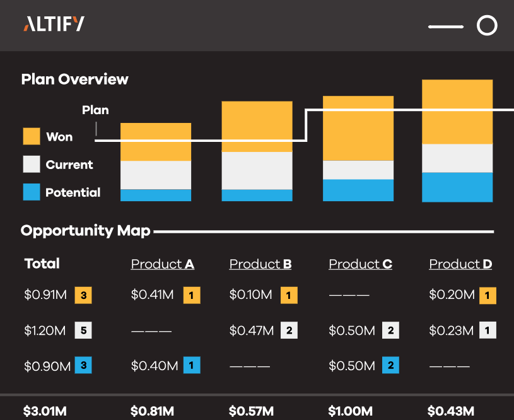Click the Total potential blue badge 3
Image resolution: width=514 pixels, height=420 pixels.
pyautogui.click(x=83, y=365)
